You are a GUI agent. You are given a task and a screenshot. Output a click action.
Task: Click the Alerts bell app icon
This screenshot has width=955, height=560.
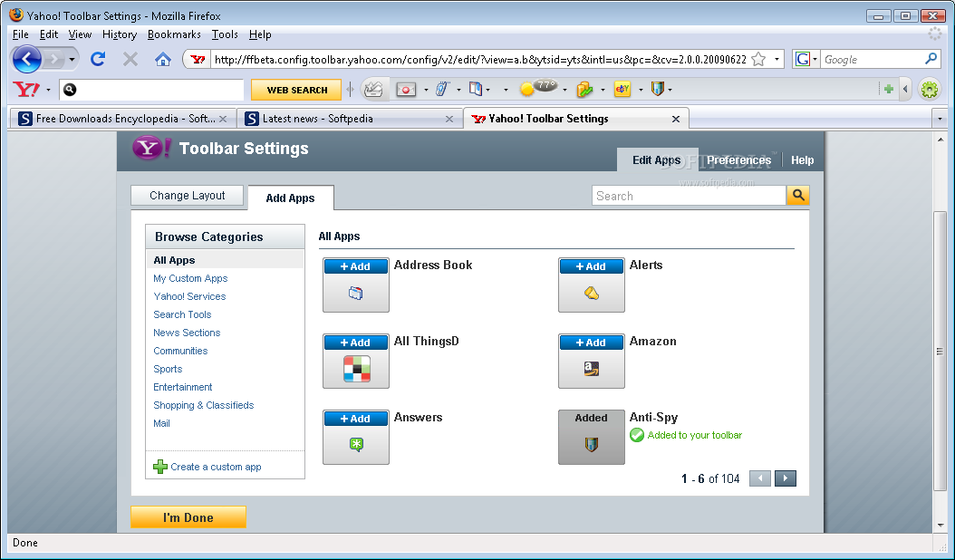tap(592, 293)
